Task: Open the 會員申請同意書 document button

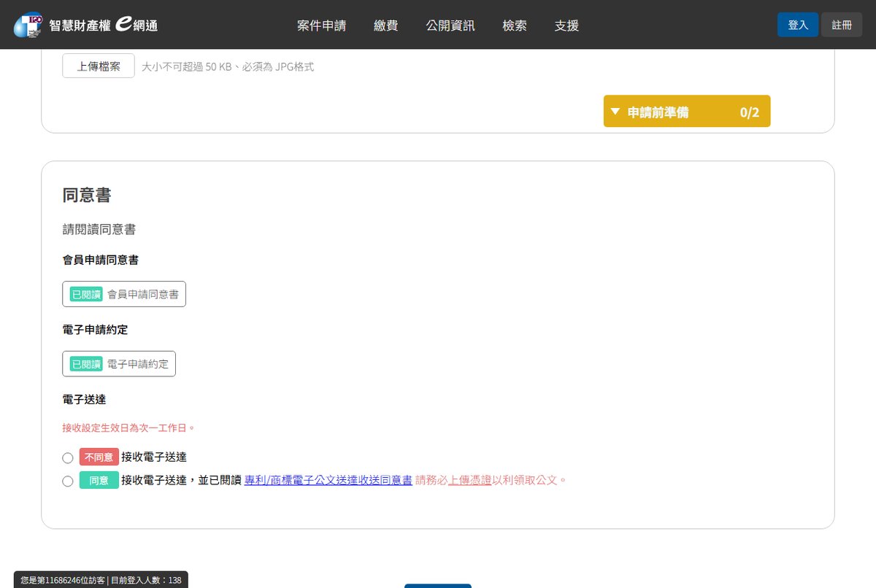Action: (x=124, y=294)
